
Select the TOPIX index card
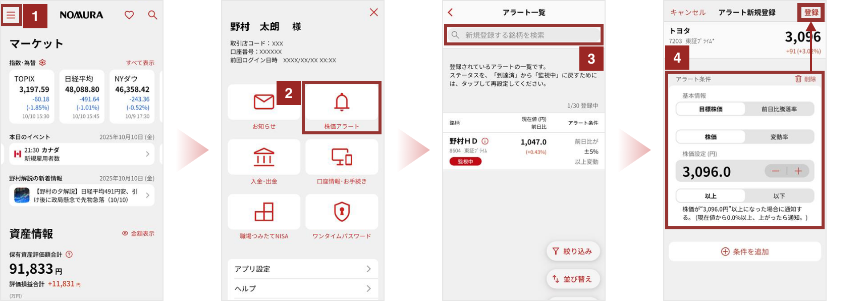pyautogui.click(x=31, y=96)
